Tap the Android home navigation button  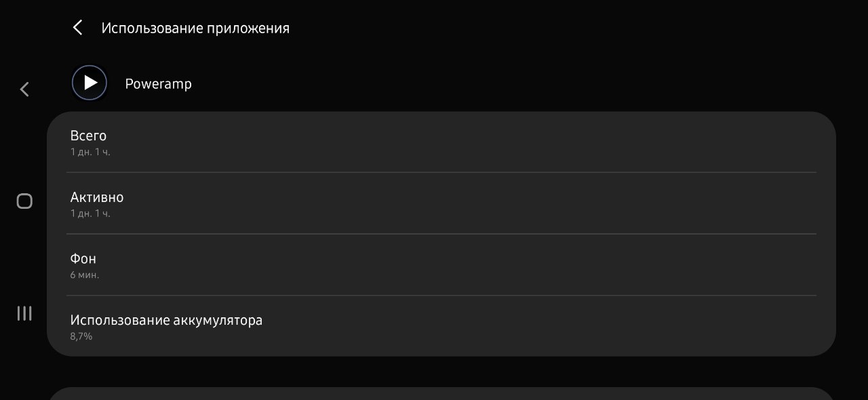[24, 201]
